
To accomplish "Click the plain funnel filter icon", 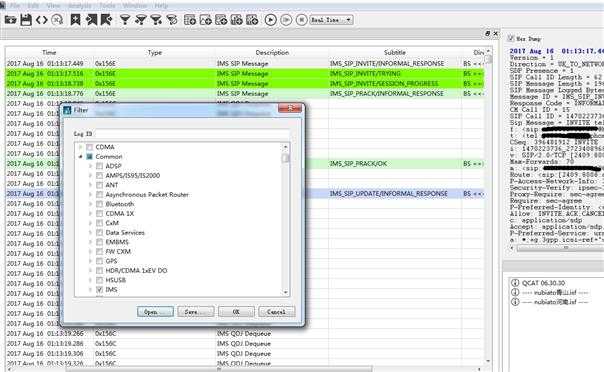I will coord(125,20).
